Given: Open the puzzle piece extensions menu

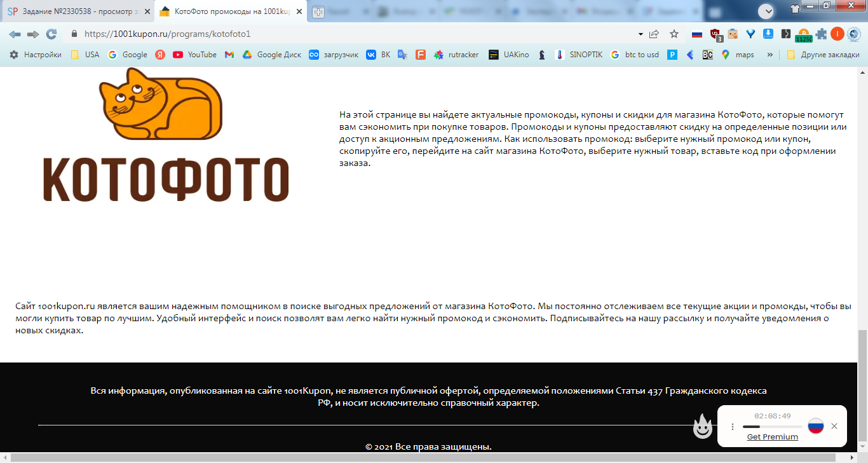Looking at the screenshot, I should coord(821,34).
